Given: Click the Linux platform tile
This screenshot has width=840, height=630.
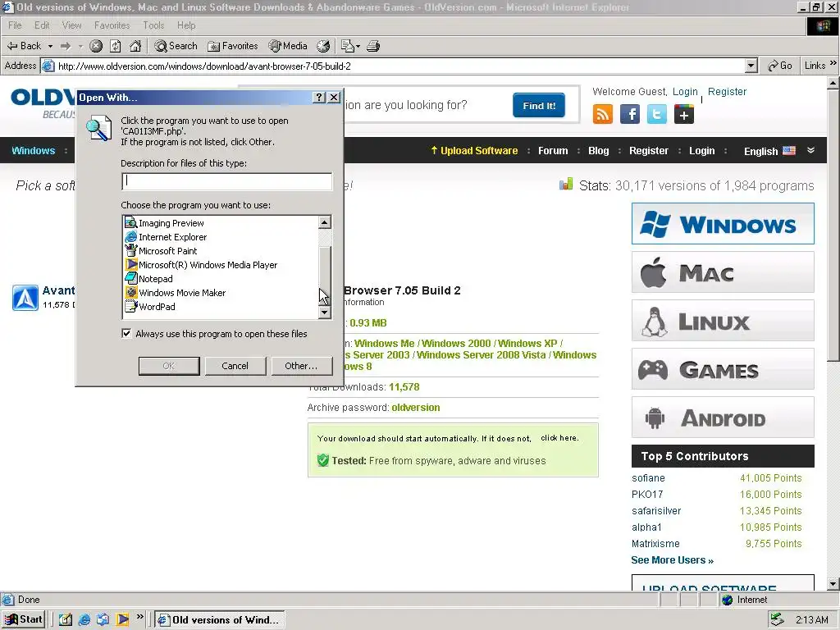Looking at the screenshot, I should coord(723,321).
